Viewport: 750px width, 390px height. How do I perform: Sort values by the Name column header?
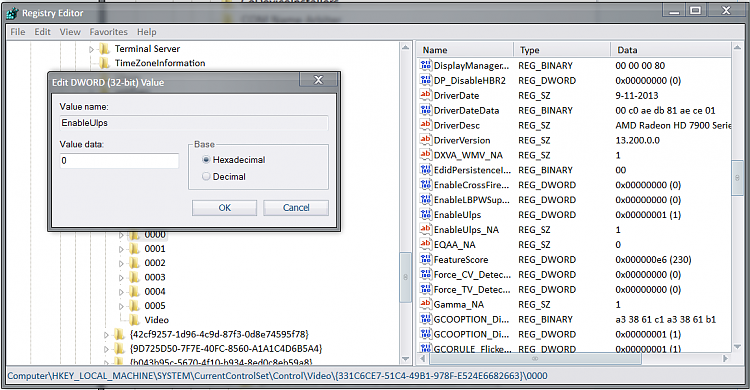click(465, 50)
